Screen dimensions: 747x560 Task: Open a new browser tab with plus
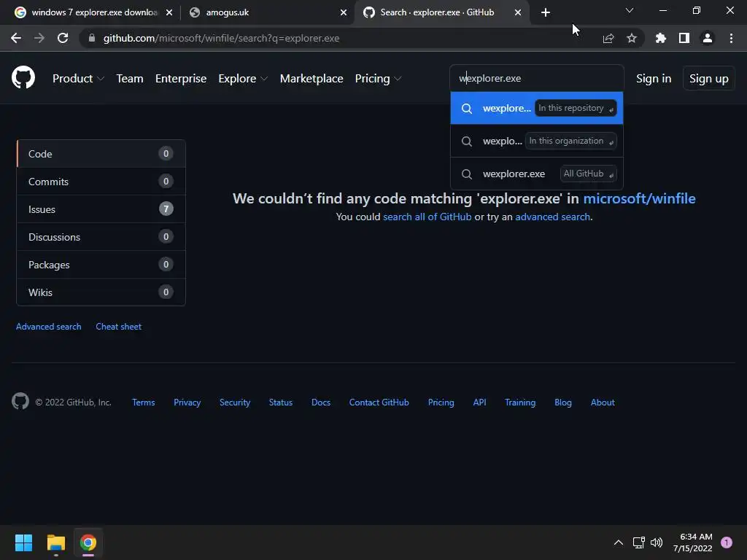(x=546, y=12)
